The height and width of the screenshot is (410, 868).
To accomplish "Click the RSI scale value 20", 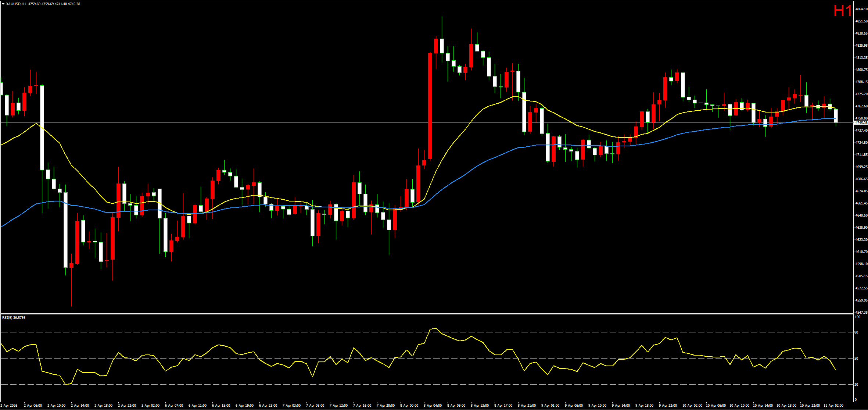I will point(857,384).
